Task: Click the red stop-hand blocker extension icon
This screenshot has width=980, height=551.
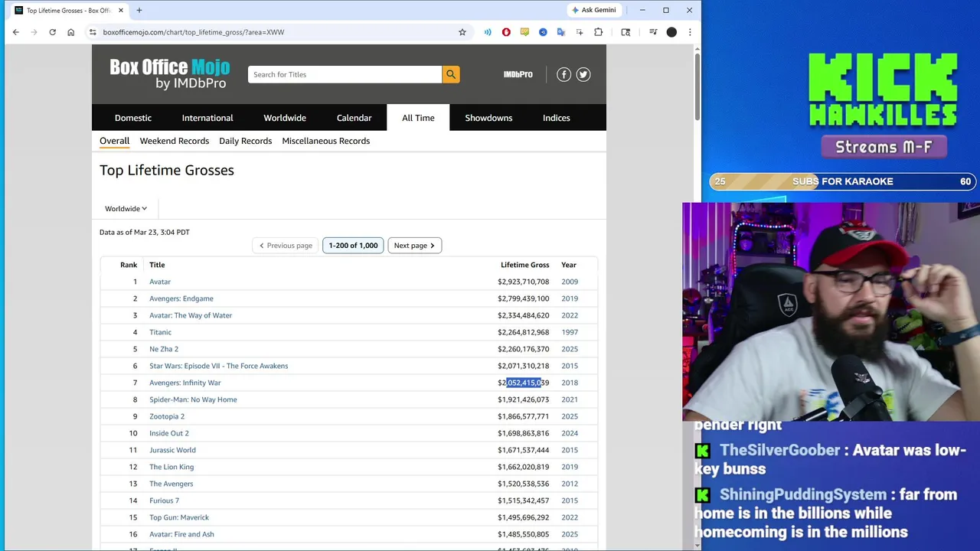Action: (506, 32)
